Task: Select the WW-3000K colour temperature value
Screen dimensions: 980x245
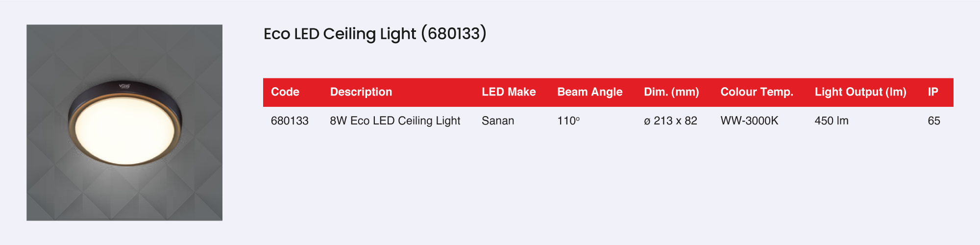Action: 749,121
